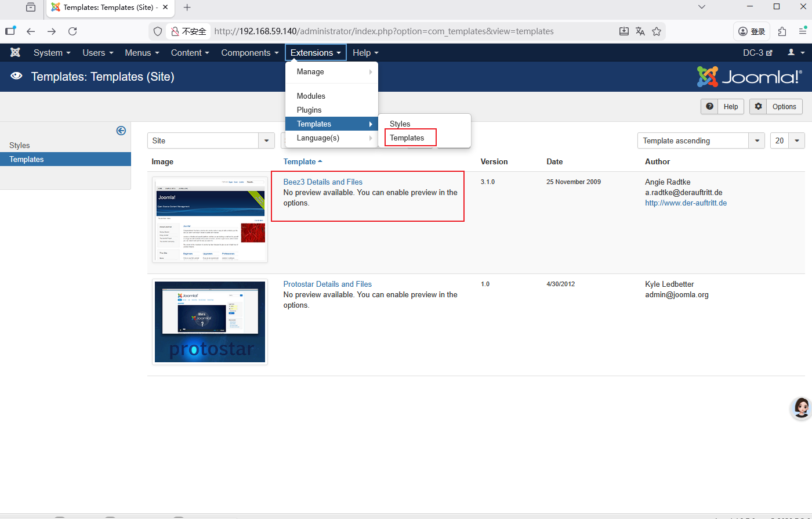This screenshot has height=519, width=812.
Task: Open Protostar Details and Files
Action: [x=328, y=284]
